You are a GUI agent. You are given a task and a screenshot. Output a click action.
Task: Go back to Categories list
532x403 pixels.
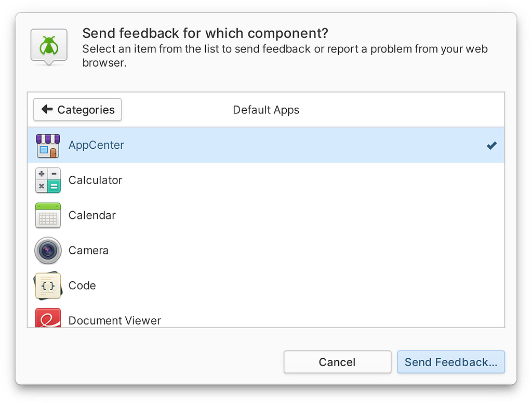pyautogui.click(x=77, y=110)
